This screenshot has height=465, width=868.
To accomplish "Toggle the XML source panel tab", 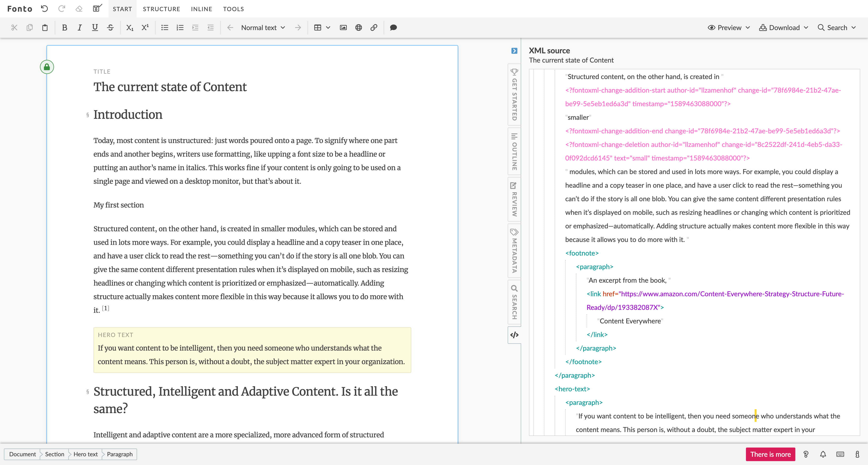I will click(x=514, y=335).
